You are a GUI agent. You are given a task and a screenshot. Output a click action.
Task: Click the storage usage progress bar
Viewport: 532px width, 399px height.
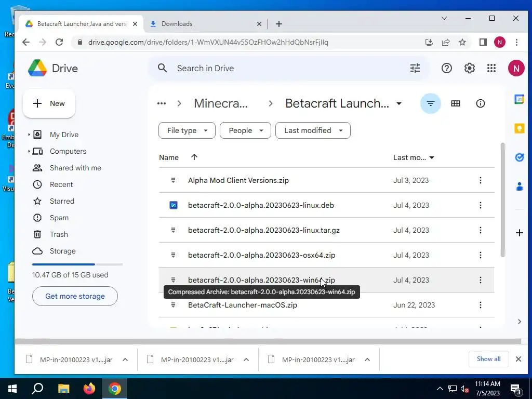(77, 264)
